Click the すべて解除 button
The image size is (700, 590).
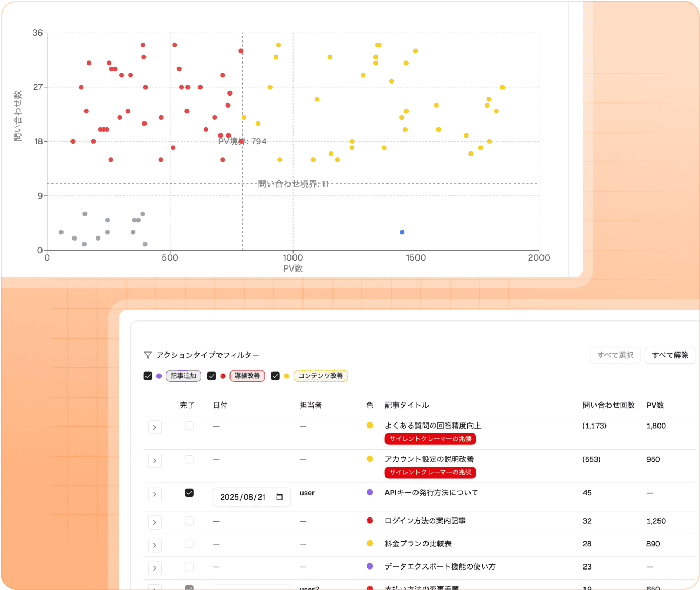(670, 355)
